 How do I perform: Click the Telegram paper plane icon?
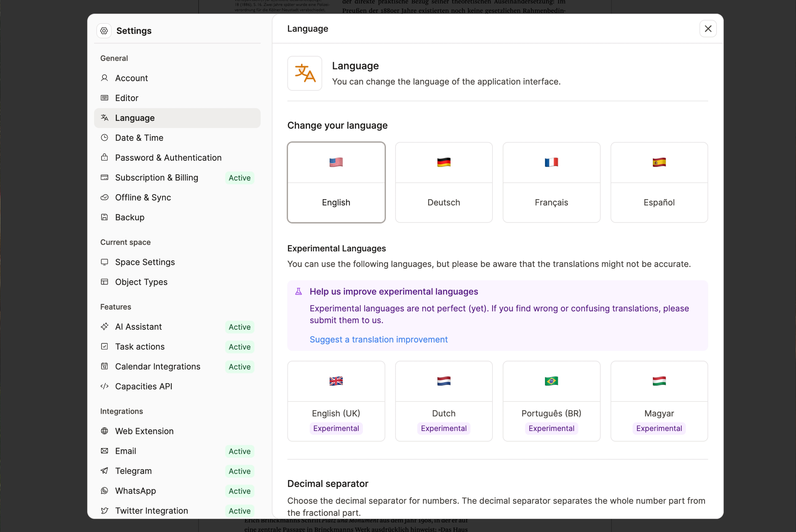point(104,471)
